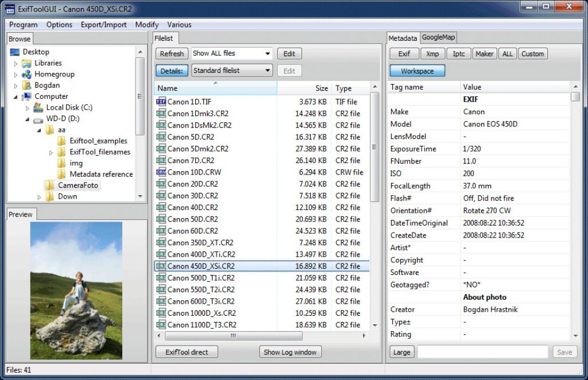The height and width of the screenshot is (380, 588).
Task: Switch metadata filter to ALL
Action: [x=507, y=53]
